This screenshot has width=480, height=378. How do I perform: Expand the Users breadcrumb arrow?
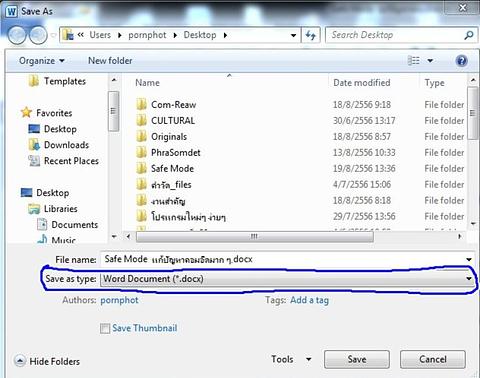click(120, 35)
